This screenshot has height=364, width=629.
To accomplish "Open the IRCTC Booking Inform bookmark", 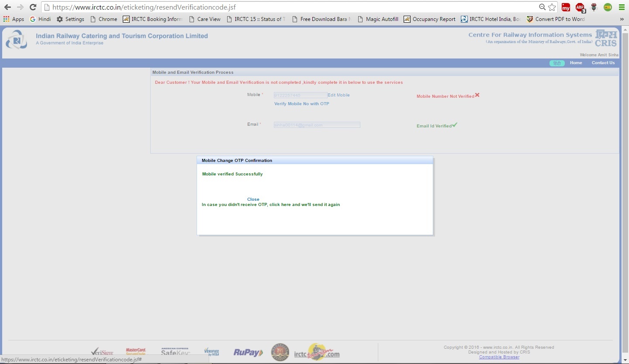I will click(x=152, y=19).
